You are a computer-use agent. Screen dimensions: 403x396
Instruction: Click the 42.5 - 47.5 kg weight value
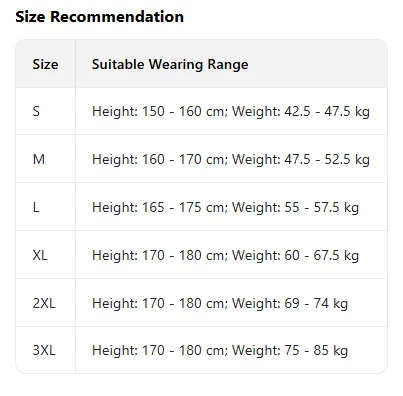coord(327,111)
